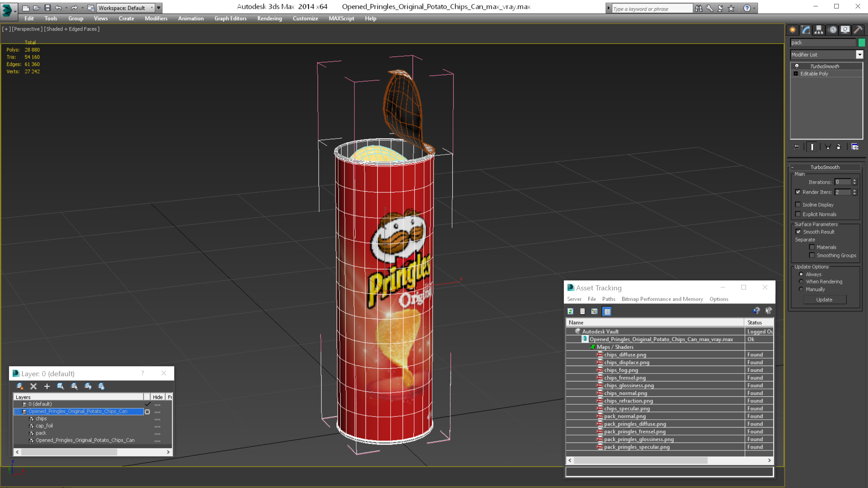Viewport: 868px width, 488px height.
Task: Open the Modifier List dropdown
Action: 860,55
